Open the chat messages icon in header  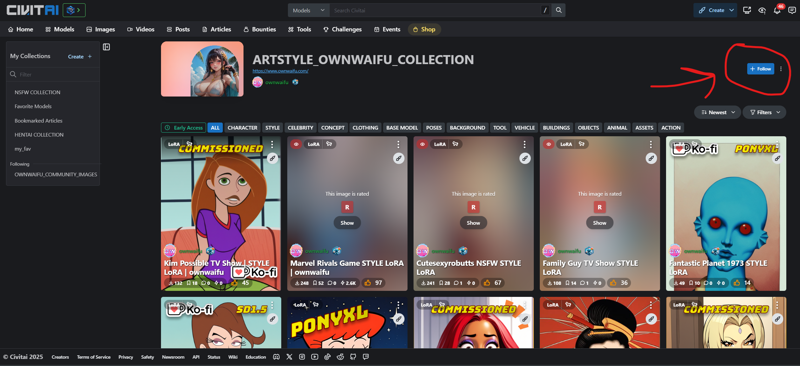791,10
